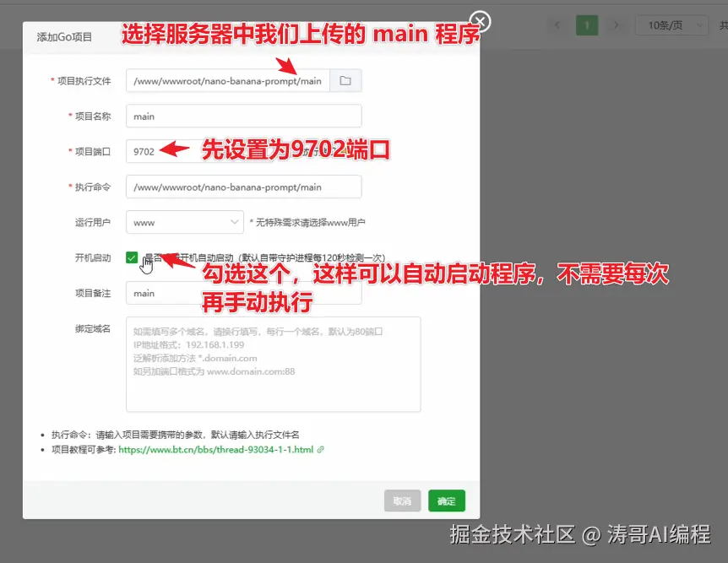Click the dropdown arrow of the 运行用户 selector

tap(236, 221)
